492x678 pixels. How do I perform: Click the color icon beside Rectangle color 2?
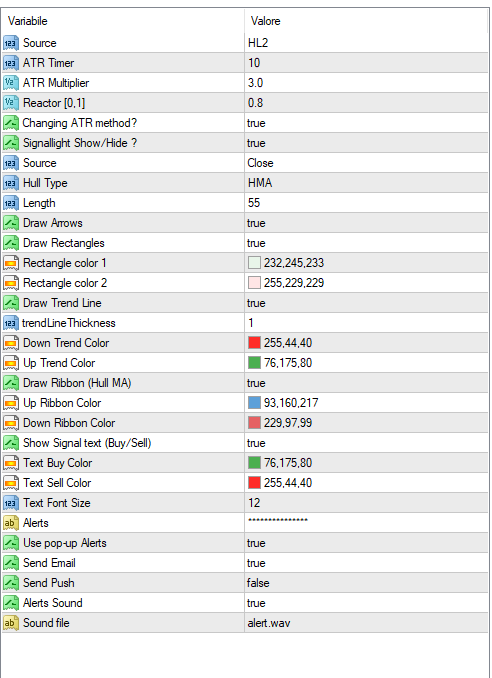point(10,283)
